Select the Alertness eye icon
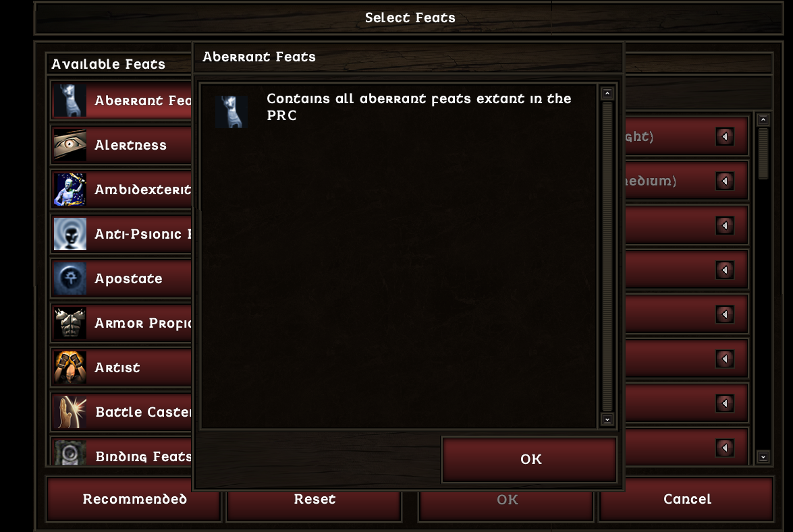Image resolution: width=793 pixels, height=532 pixels. click(x=70, y=145)
